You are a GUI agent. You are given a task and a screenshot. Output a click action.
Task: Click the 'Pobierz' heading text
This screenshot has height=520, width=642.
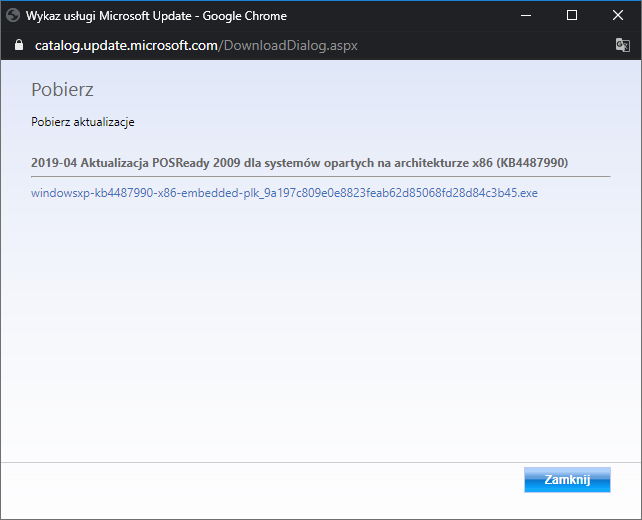62,90
